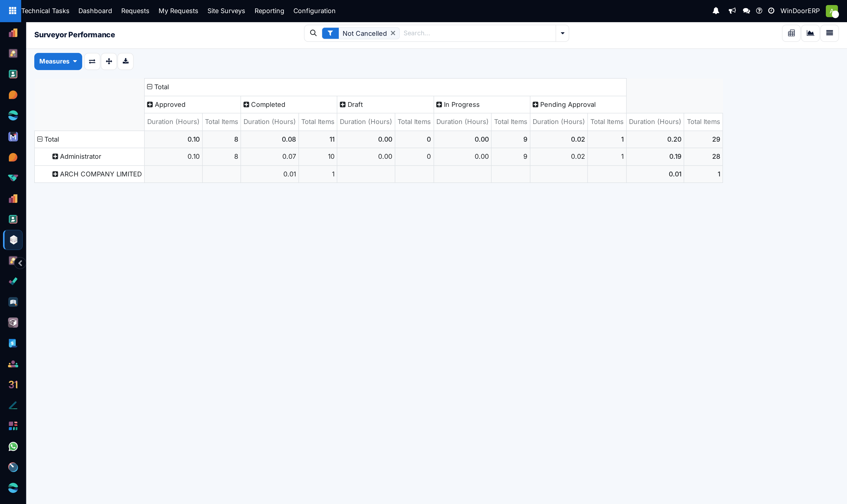Screen dimensions: 847x504
Task: Expand the Approved column
Action: 150,105
